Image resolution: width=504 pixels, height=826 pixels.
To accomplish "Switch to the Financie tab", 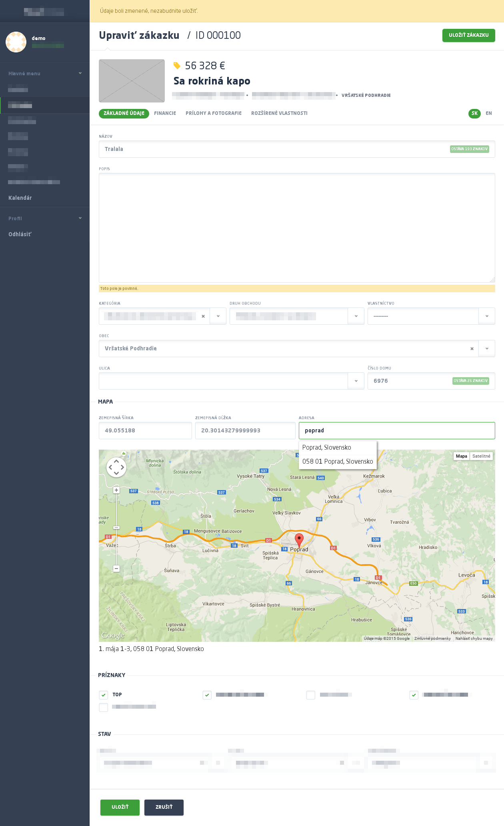I will [165, 113].
